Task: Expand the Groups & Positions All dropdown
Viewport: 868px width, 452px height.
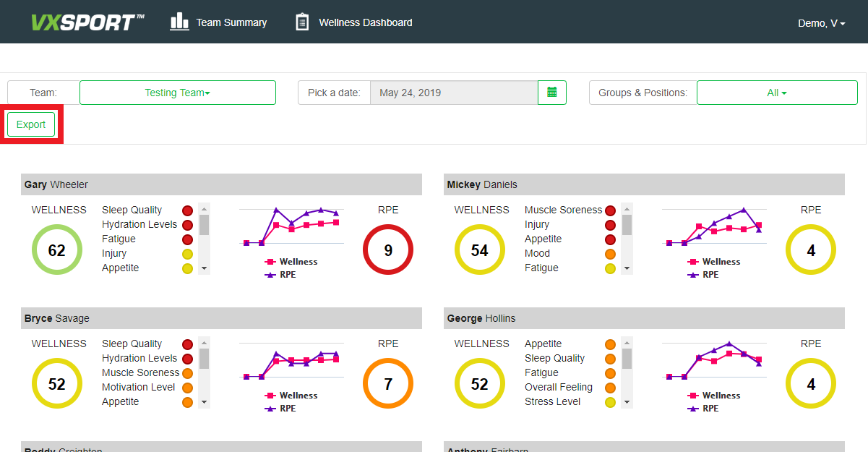Action: coord(777,93)
